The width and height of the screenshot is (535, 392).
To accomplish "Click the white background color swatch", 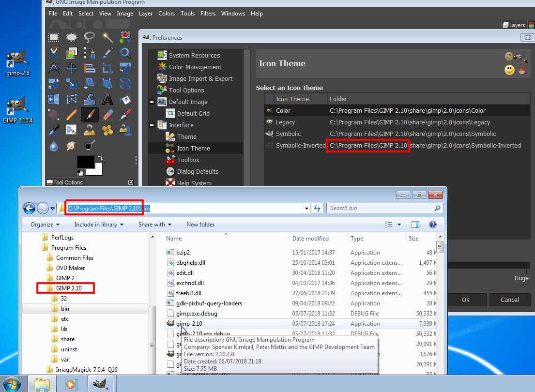I will [x=98, y=169].
